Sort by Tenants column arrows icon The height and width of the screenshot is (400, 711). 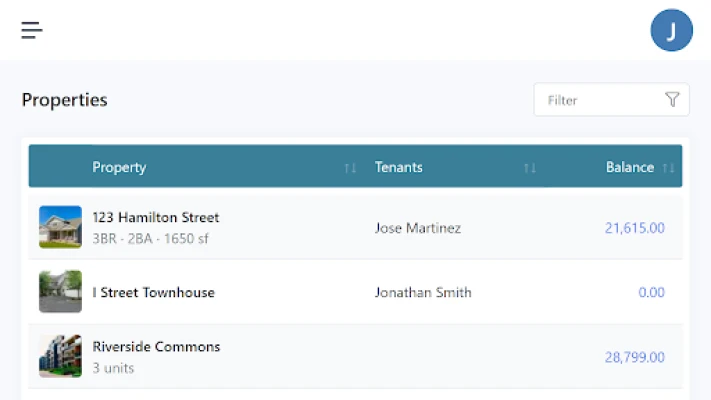click(x=530, y=168)
